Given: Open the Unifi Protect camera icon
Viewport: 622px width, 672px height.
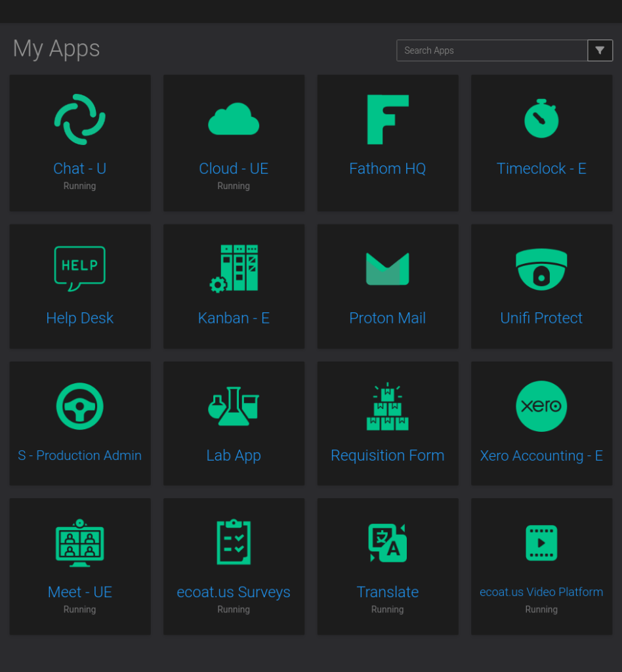Looking at the screenshot, I should coord(541,269).
